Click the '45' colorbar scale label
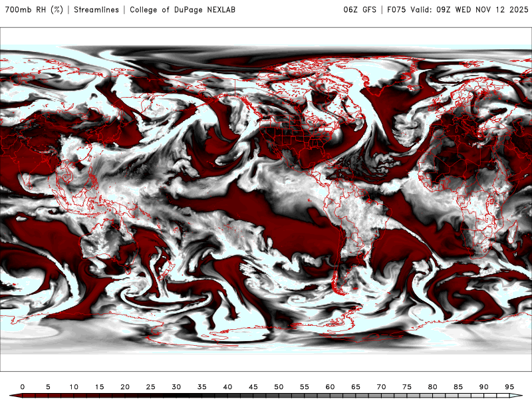 [253, 387]
